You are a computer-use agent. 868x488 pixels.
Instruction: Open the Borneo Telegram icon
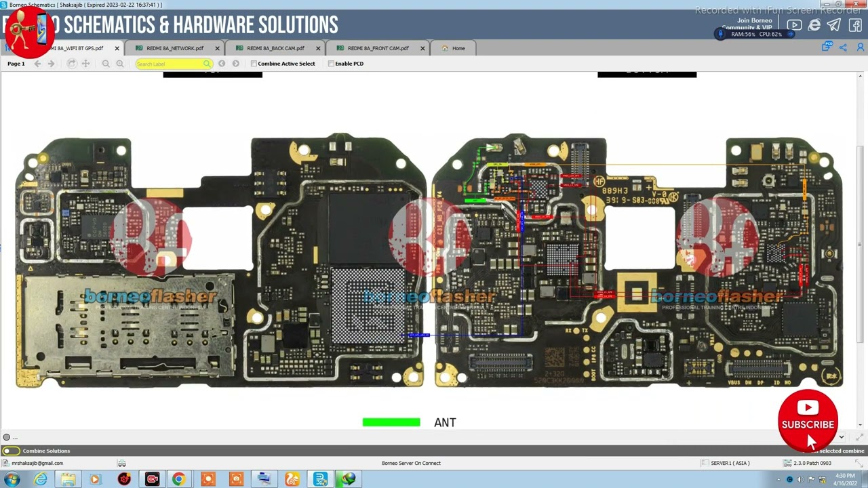point(834,25)
